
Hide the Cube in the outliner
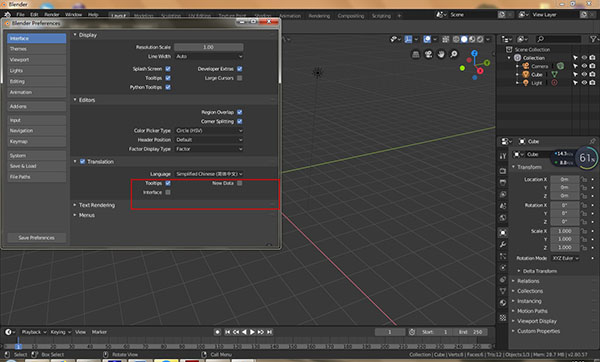coord(584,74)
